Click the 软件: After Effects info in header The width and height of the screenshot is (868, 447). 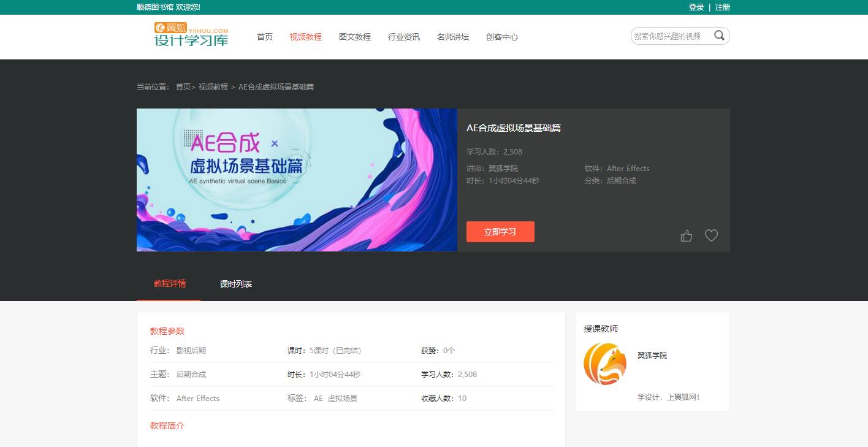click(617, 169)
